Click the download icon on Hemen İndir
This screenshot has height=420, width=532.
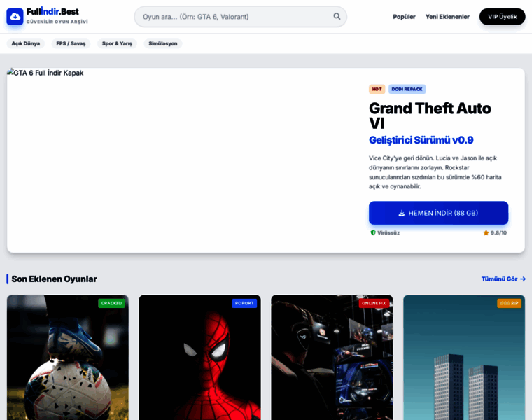coord(402,213)
